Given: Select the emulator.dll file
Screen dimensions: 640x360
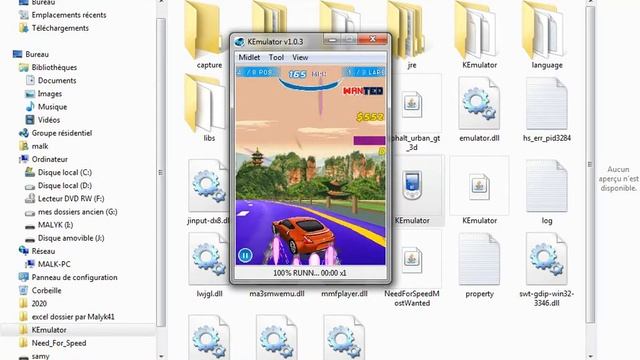Looking at the screenshot, I should (479, 108).
